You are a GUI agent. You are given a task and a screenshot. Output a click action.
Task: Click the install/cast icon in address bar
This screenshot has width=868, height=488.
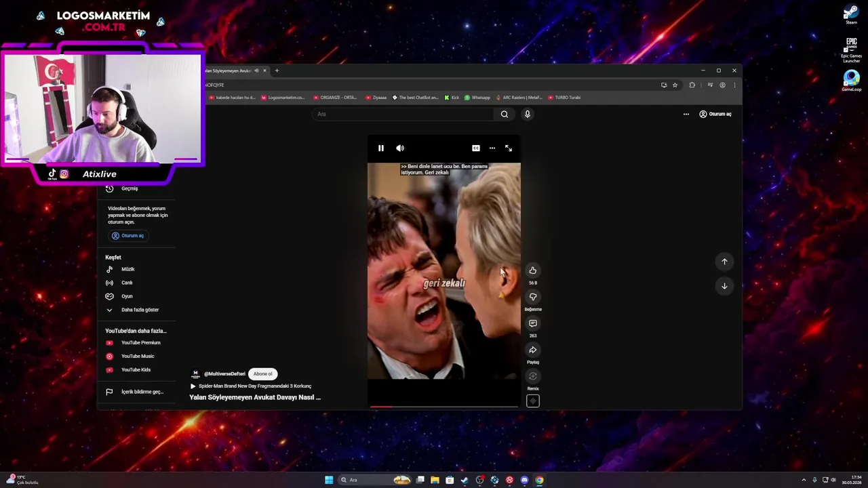(x=664, y=85)
